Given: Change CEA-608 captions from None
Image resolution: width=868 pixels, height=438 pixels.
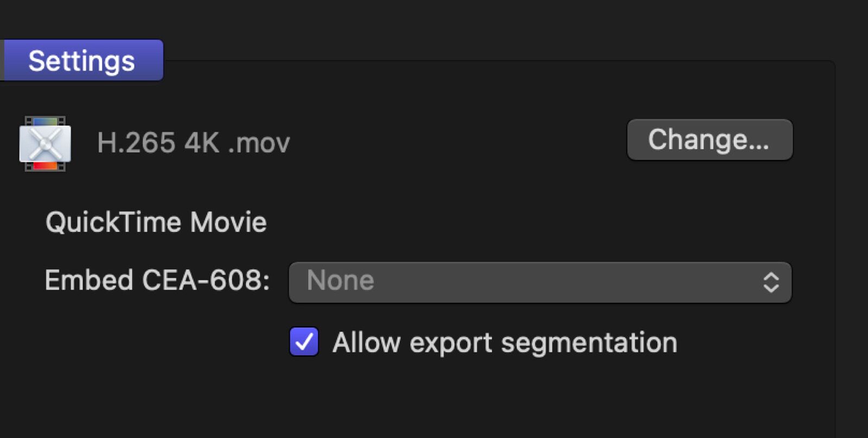Looking at the screenshot, I should [540, 281].
